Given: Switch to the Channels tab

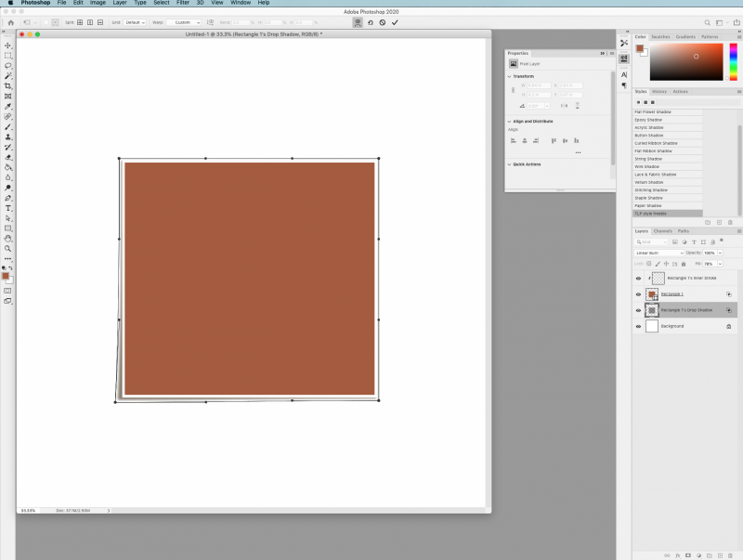Looking at the screenshot, I should coord(662,231).
